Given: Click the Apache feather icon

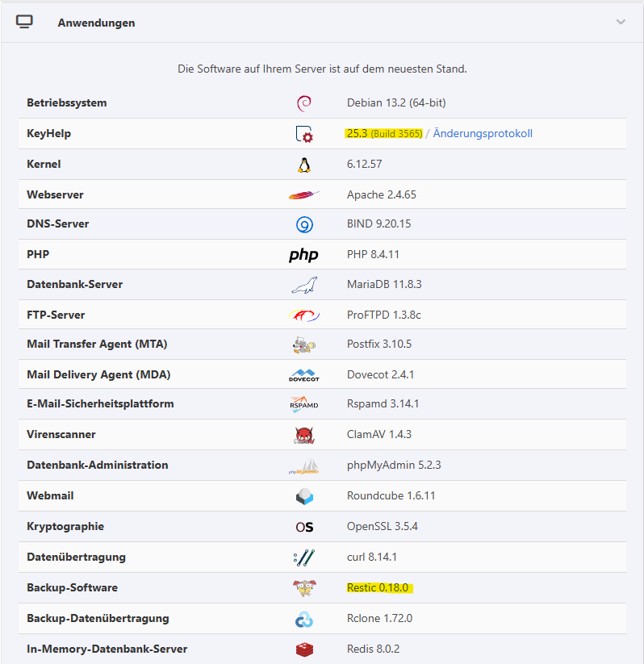Looking at the screenshot, I should [303, 195].
